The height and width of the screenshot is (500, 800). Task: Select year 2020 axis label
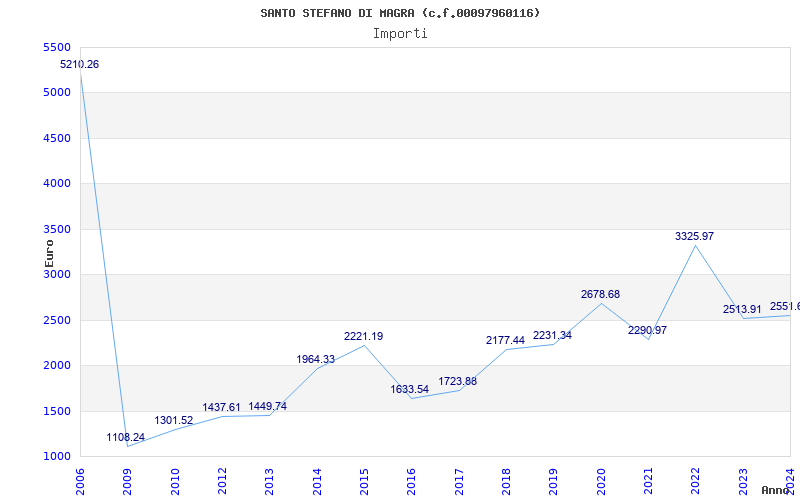coord(601,478)
